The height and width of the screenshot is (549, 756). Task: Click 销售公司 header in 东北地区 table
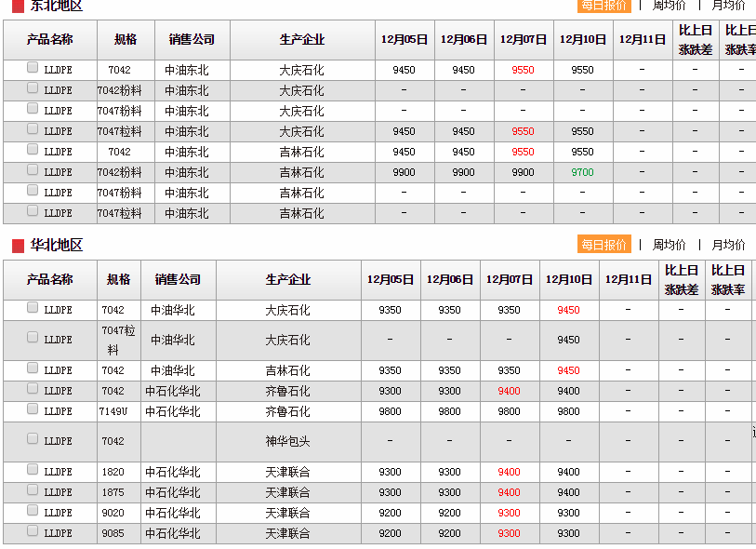(x=192, y=40)
